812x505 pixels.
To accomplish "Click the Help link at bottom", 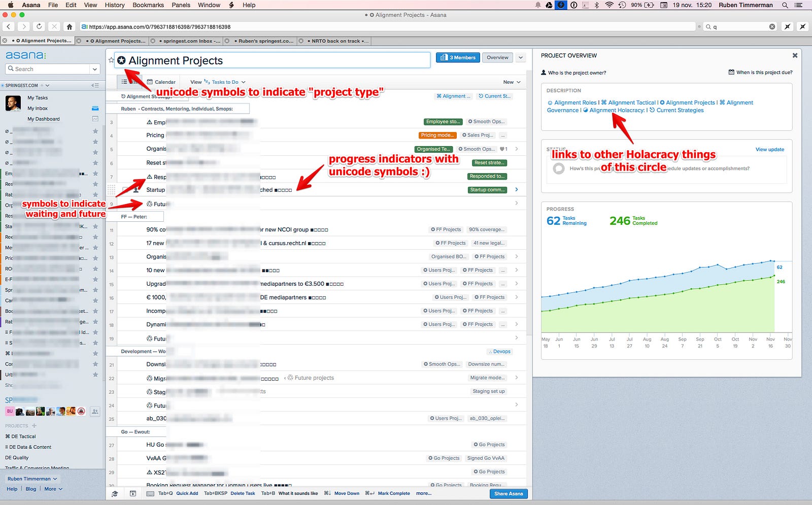I will click(12, 489).
